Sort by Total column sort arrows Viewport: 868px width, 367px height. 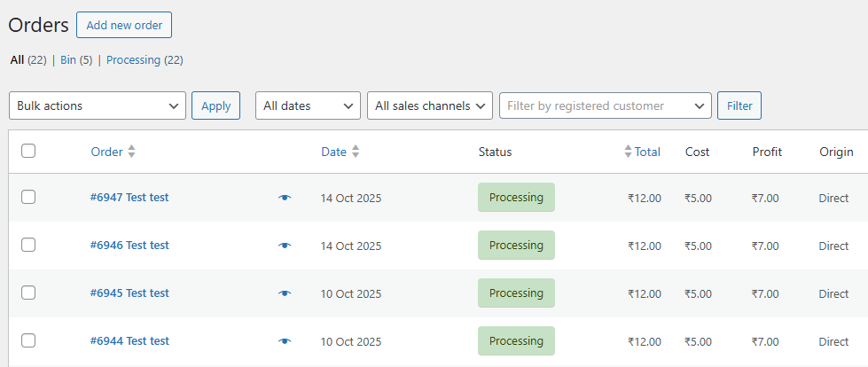click(x=629, y=152)
